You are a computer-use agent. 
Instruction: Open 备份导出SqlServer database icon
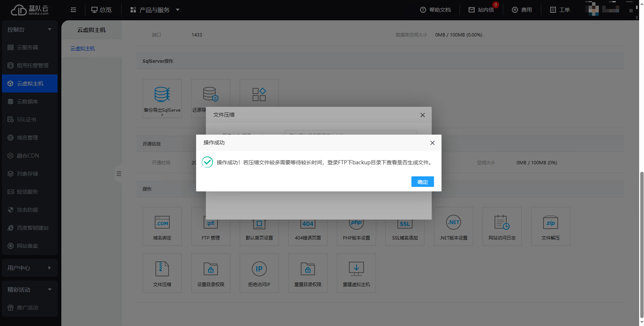click(162, 98)
